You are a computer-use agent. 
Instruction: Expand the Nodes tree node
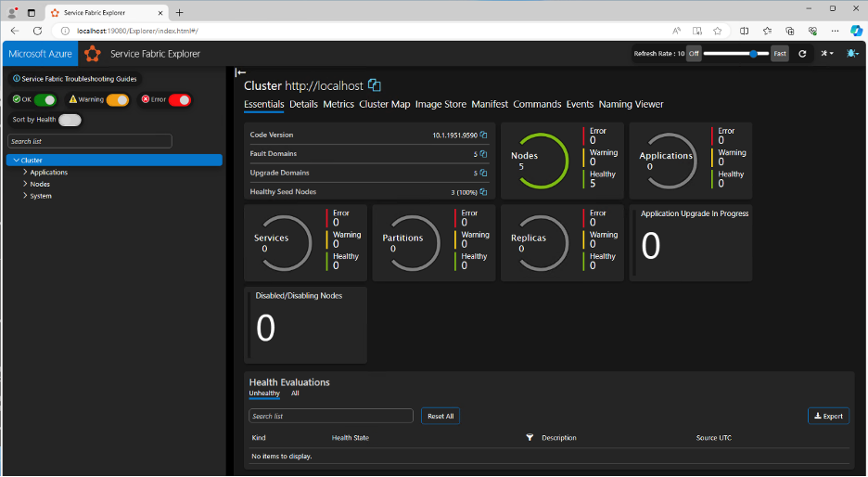point(25,184)
